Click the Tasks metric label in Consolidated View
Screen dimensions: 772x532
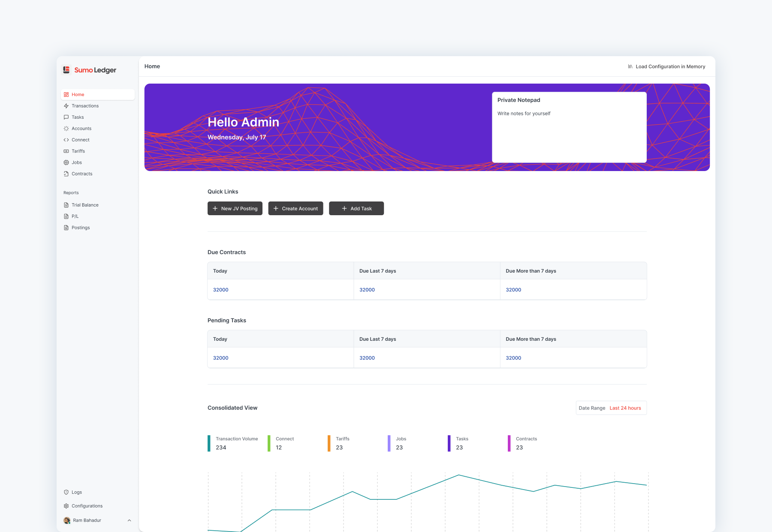pos(462,439)
